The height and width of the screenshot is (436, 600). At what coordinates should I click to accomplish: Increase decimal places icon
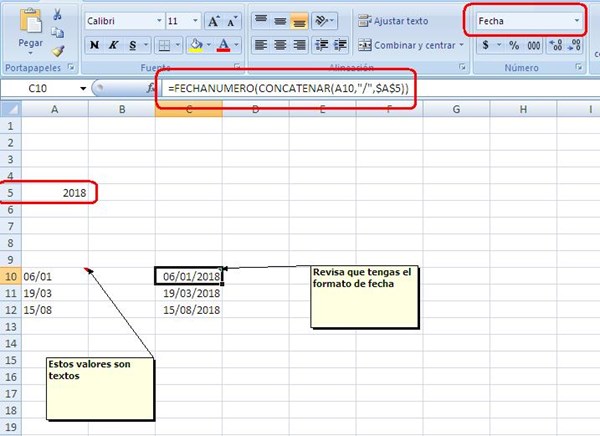(x=555, y=45)
